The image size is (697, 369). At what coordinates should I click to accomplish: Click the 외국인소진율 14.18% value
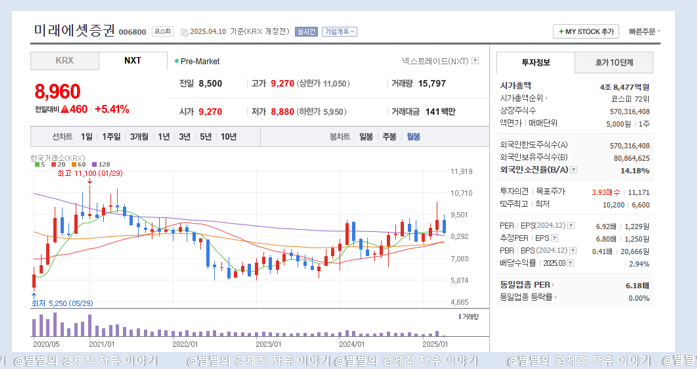point(635,170)
